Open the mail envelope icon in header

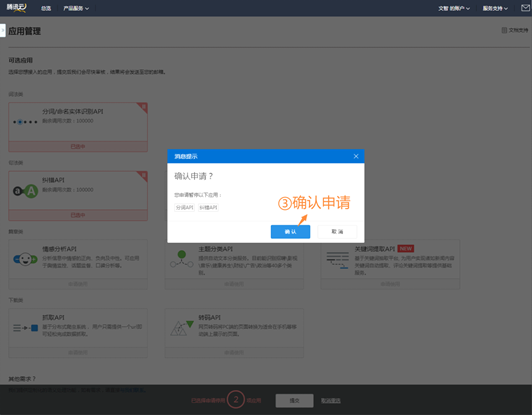click(525, 8)
